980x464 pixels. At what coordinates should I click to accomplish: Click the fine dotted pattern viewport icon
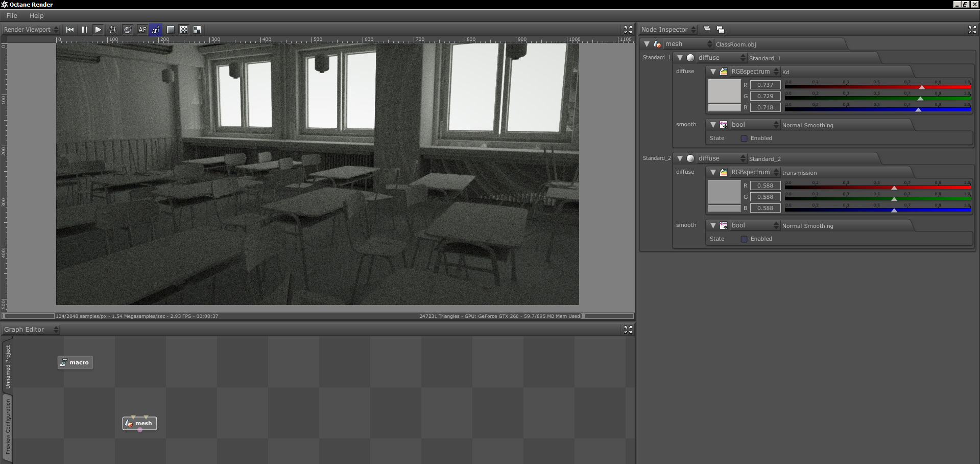coord(171,30)
